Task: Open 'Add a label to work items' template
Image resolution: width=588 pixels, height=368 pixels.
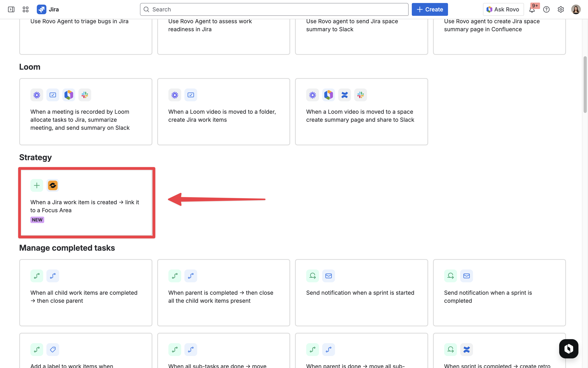Action: pyautogui.click(x=86, y=350)
